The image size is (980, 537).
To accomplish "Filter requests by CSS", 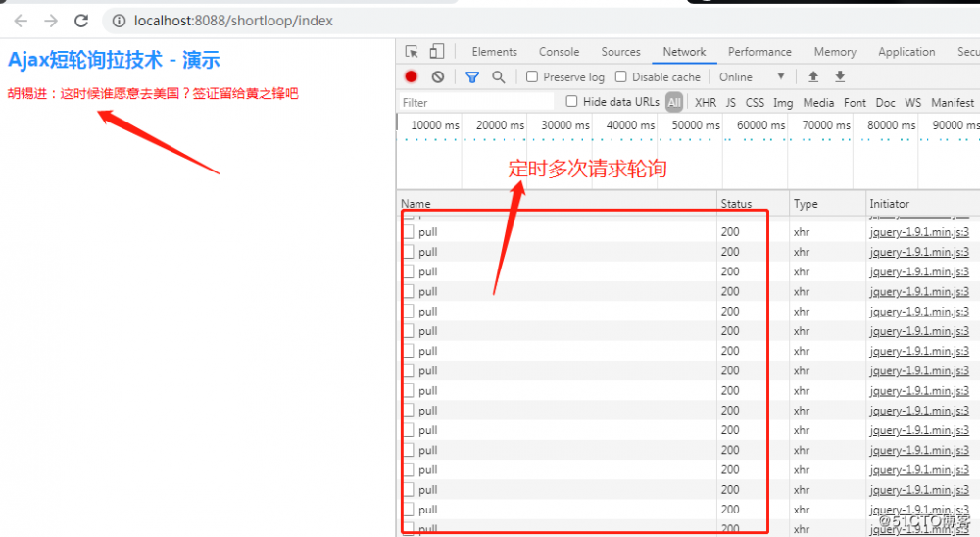I will 755,103.
